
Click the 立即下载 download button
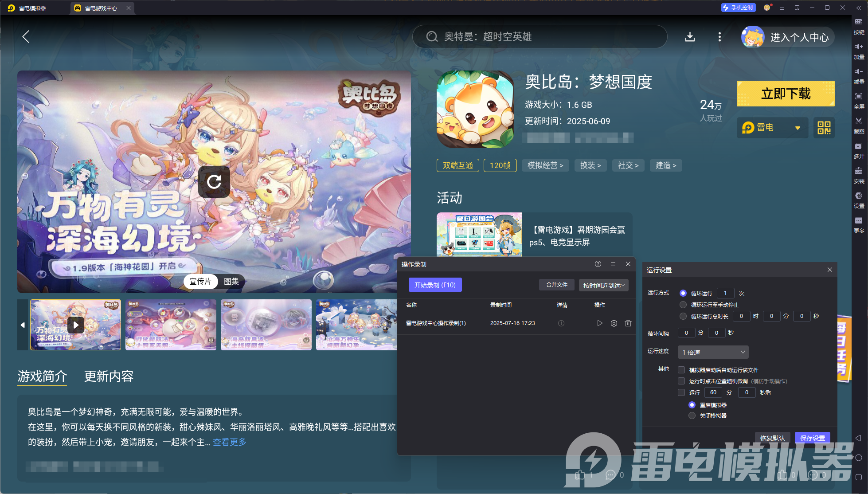(x=785, y=94)
